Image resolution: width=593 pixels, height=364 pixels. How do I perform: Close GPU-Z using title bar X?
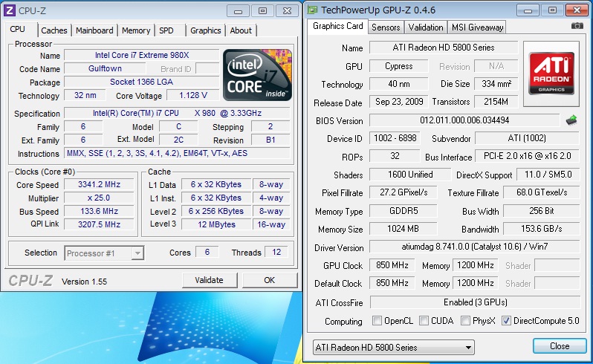[577, 10]
